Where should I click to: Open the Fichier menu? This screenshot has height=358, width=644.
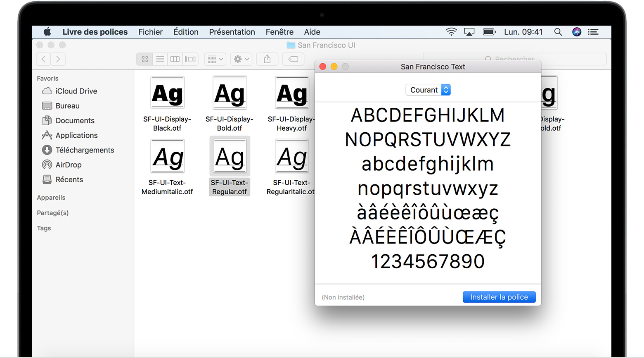(x=150, y=32)
